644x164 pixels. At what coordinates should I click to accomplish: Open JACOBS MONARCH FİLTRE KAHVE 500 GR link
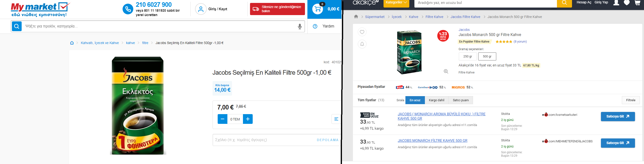[x=432, y=140]
